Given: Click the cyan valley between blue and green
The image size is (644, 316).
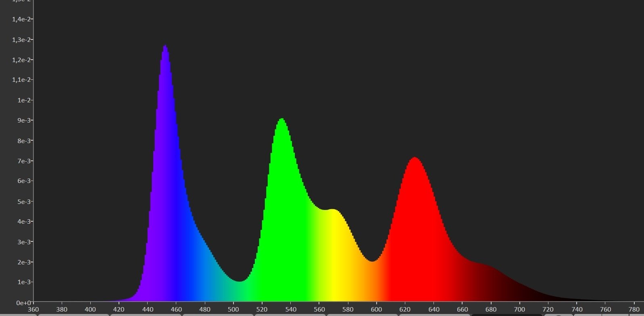Looking at the screenshot, I should coord(240,281).
